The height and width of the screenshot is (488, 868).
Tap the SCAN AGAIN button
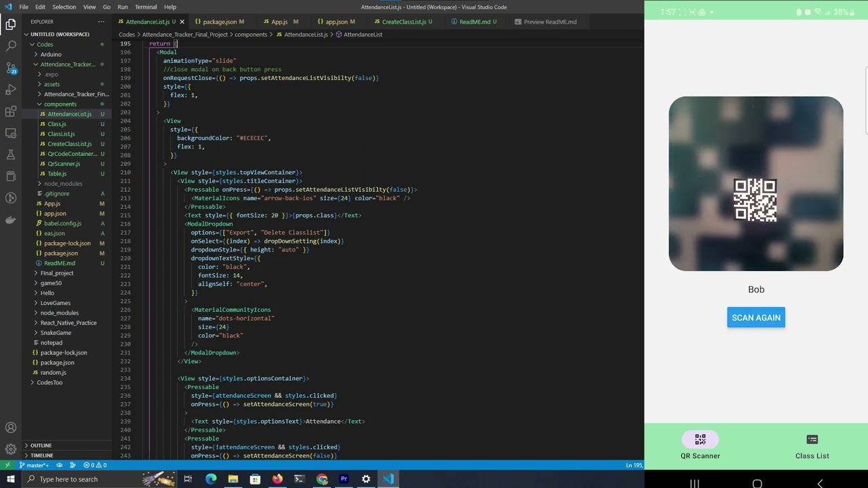point(756,317)
